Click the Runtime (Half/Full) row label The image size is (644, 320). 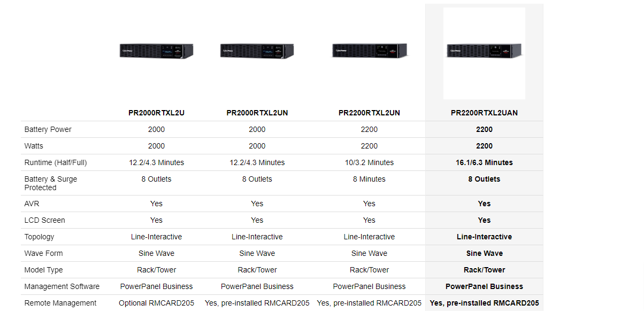pyautogui.click(x=56, y=162)
